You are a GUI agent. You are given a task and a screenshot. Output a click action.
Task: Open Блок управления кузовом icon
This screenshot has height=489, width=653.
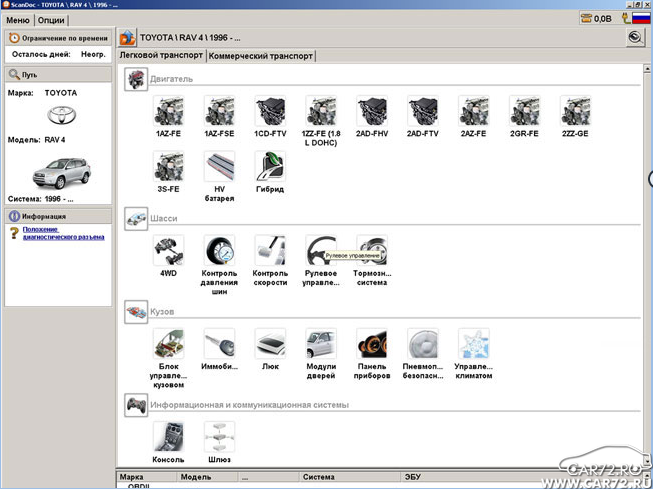(168, 344)
